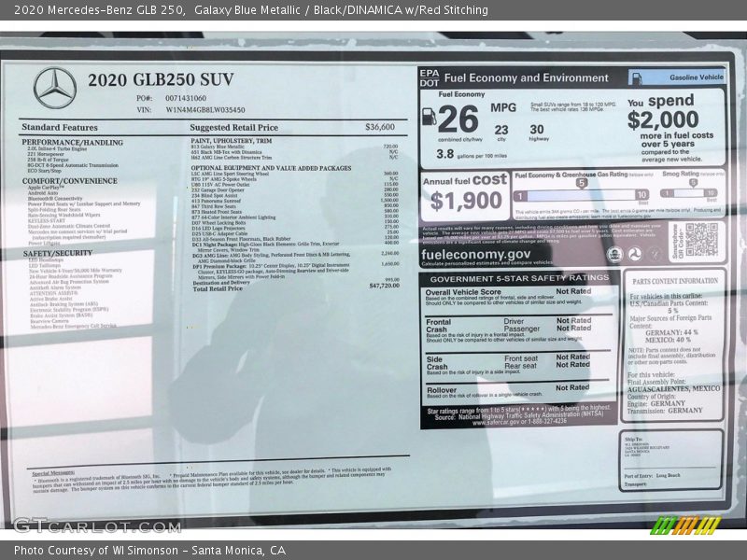
Task: Click the 413 Panorama Sunroof option line
Action: [x=217, y=201]
